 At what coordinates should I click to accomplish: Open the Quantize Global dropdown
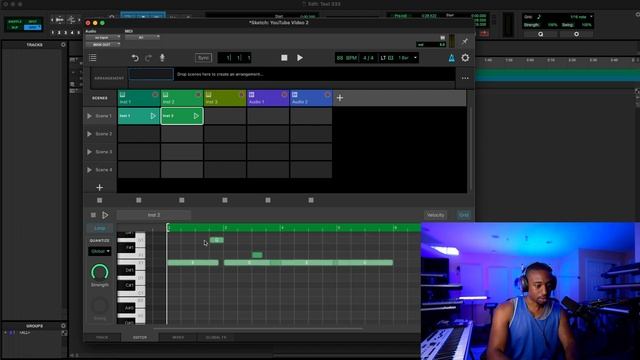pos(100,251)
